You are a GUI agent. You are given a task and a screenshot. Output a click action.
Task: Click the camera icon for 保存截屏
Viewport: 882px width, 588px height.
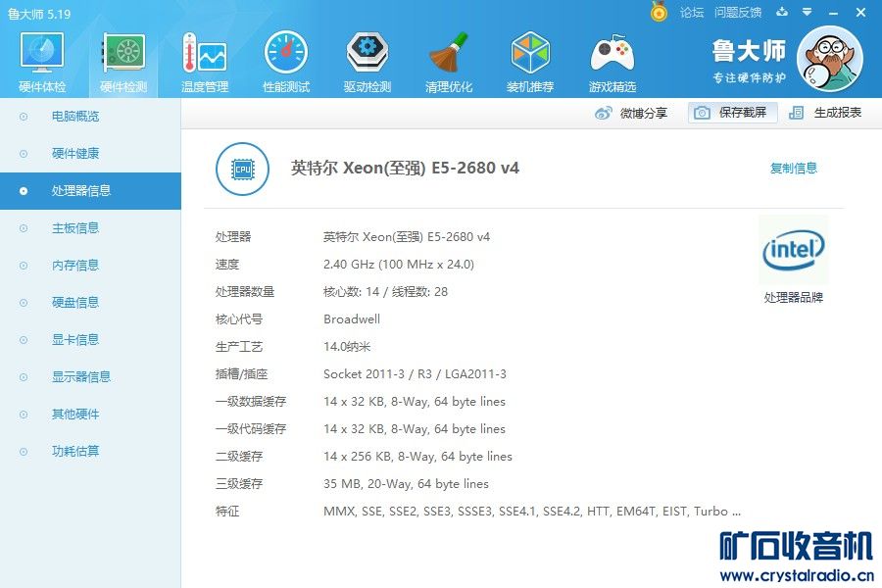(702, 113)
